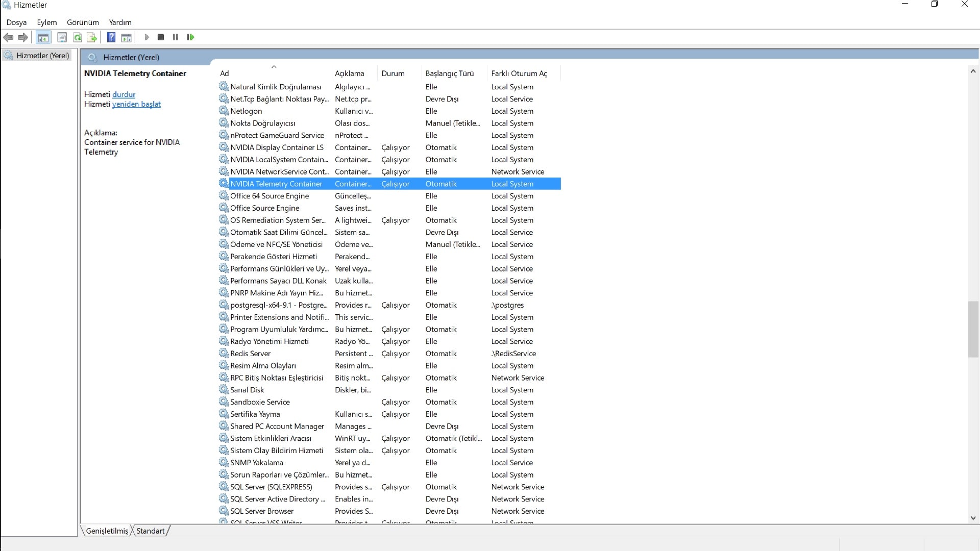Click the properties view icon
The height and width of the screenshot is (551, 980).
click(61, 37)
